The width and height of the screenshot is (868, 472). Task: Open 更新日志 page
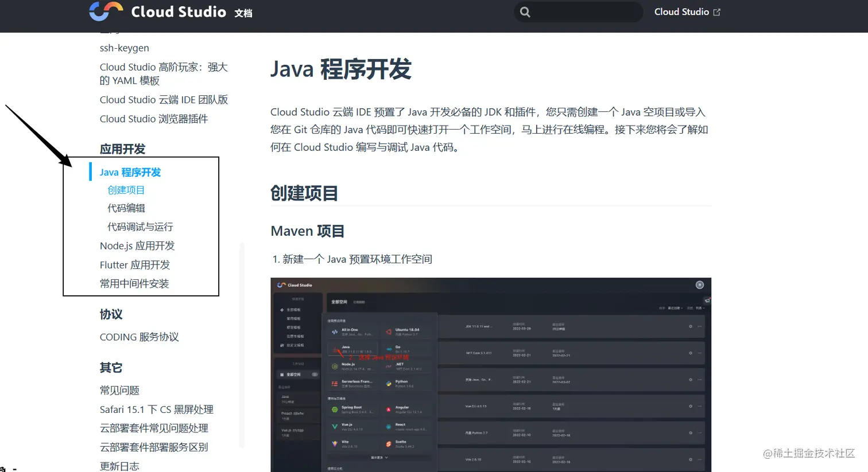pyautogui.click(x=119, y=466)
